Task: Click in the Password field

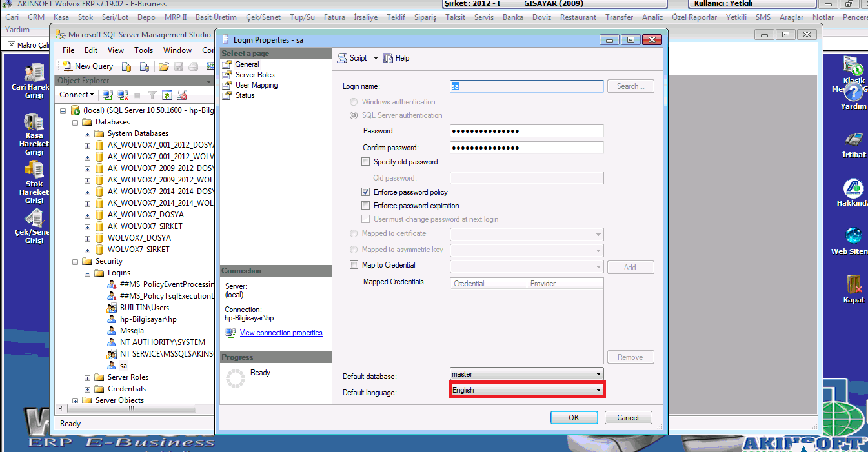Action: [527, 132]
